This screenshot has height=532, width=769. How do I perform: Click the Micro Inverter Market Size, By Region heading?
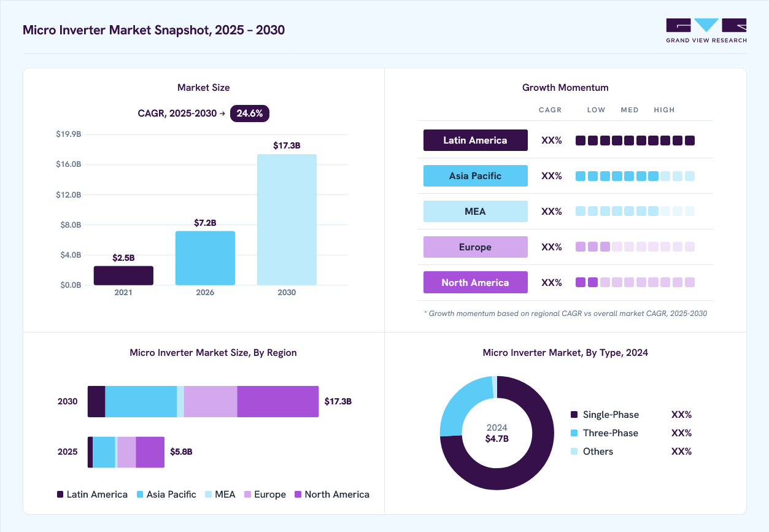(x=214, y=353)
